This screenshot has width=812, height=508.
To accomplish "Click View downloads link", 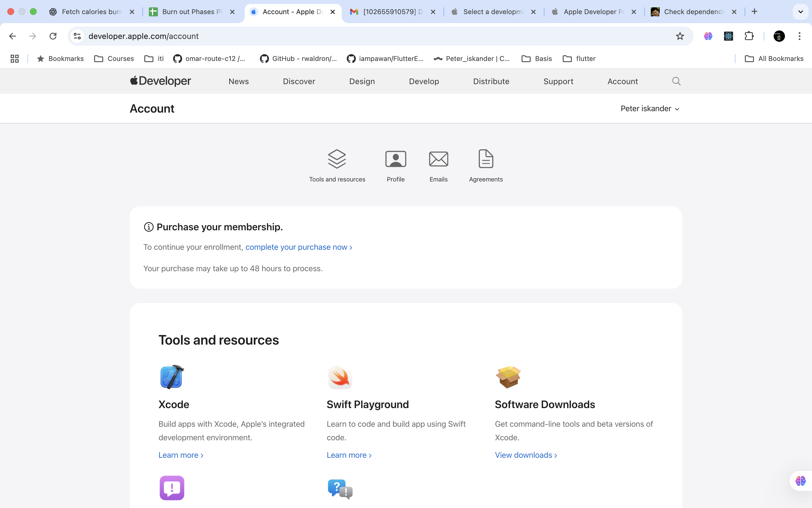I will (526, 455).
